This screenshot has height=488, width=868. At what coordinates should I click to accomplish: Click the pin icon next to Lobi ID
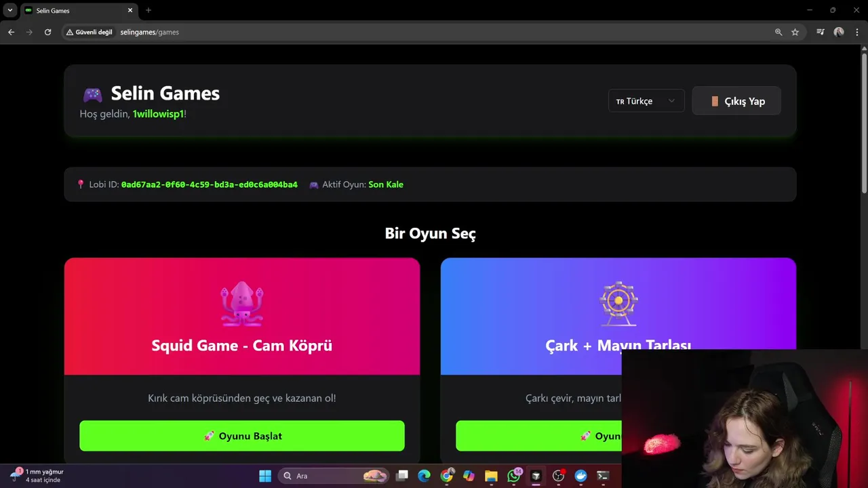[x=81, y=184]
